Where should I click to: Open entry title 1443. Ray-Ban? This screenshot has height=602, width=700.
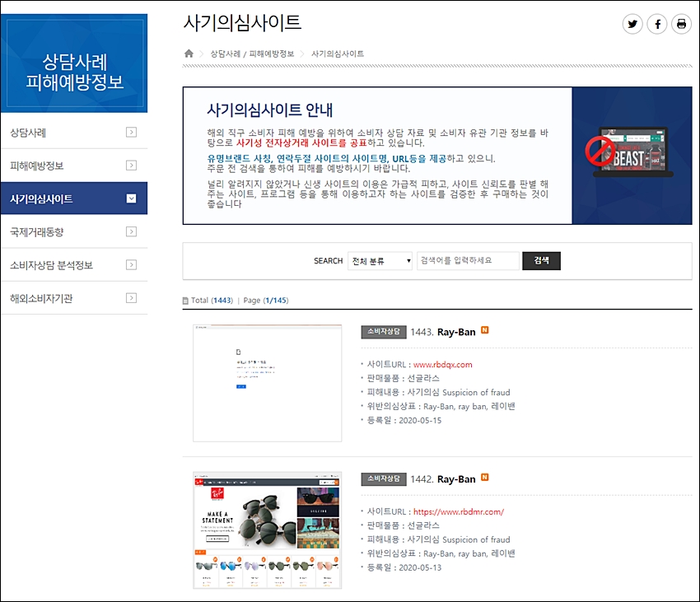[x=443, y=332]
